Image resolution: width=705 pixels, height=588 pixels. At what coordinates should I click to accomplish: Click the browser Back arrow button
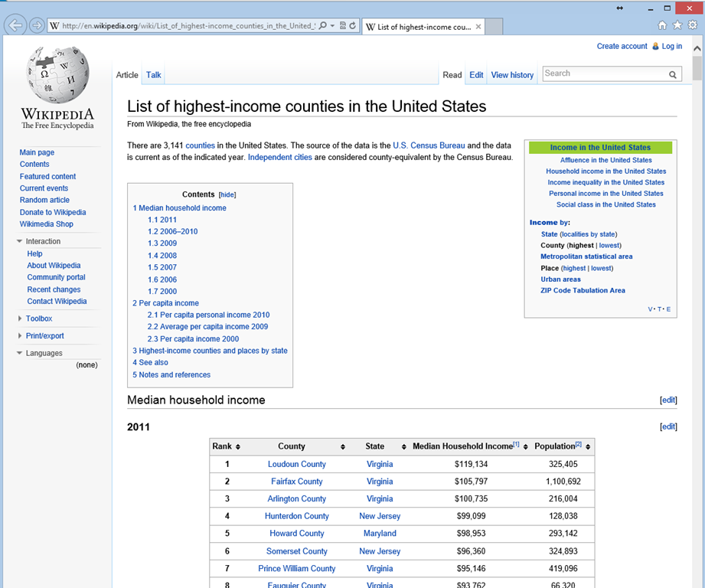click(x=15, y=25)
